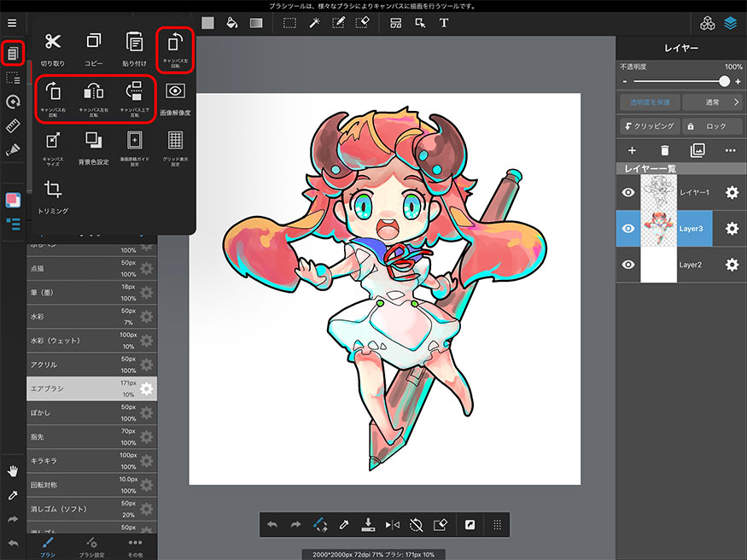Select the selection eraser tool

[x=363, y=23]
